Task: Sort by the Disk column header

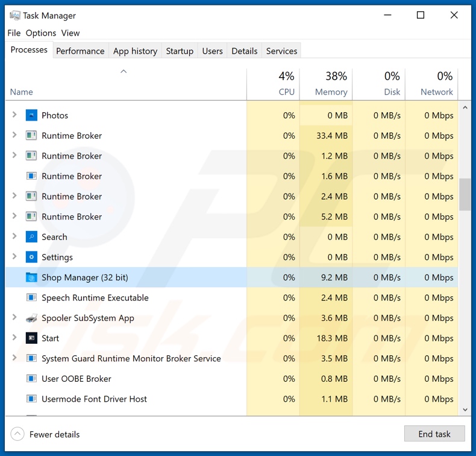Action: pos(379,84)
